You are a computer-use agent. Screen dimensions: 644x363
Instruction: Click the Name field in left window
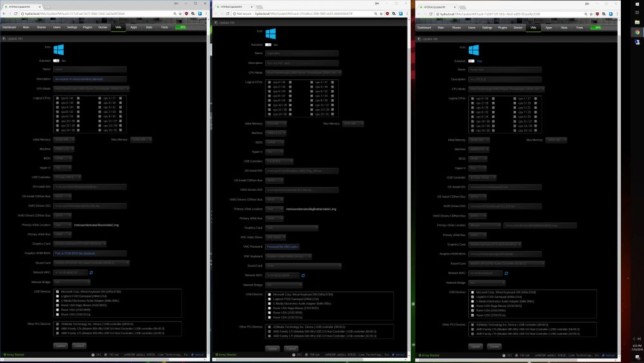90,70
